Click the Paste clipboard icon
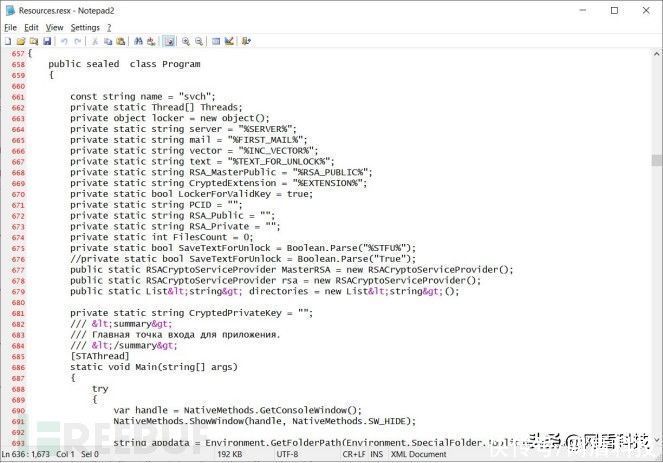The image size is (663, 463). (x=121, y=41)
